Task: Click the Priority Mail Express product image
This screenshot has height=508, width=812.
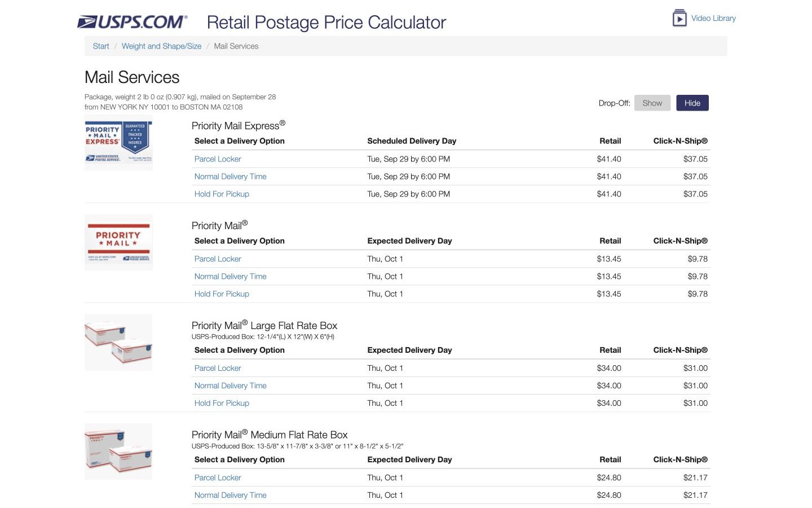Action: click(x=118, y=143)
